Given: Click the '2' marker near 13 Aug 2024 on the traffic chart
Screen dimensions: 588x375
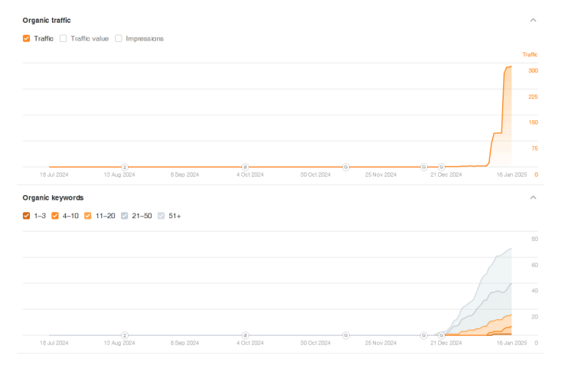Looking at the screenshot, I should 125,167.
